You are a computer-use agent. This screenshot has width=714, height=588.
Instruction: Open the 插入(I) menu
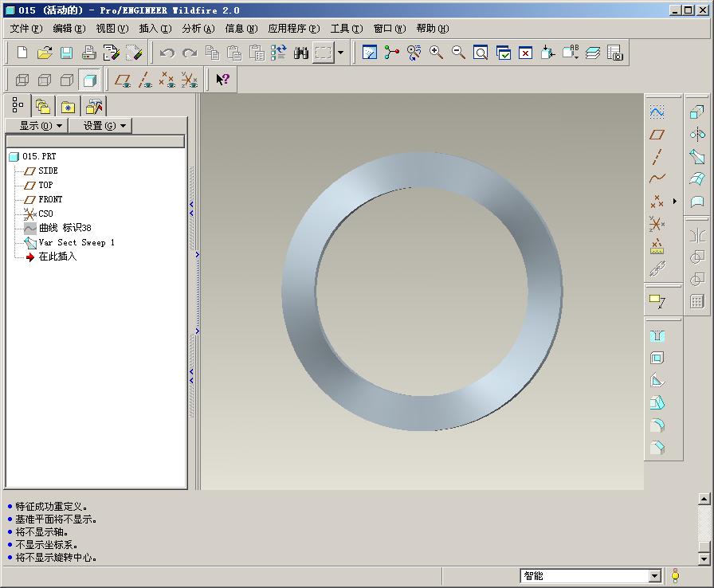155,29
